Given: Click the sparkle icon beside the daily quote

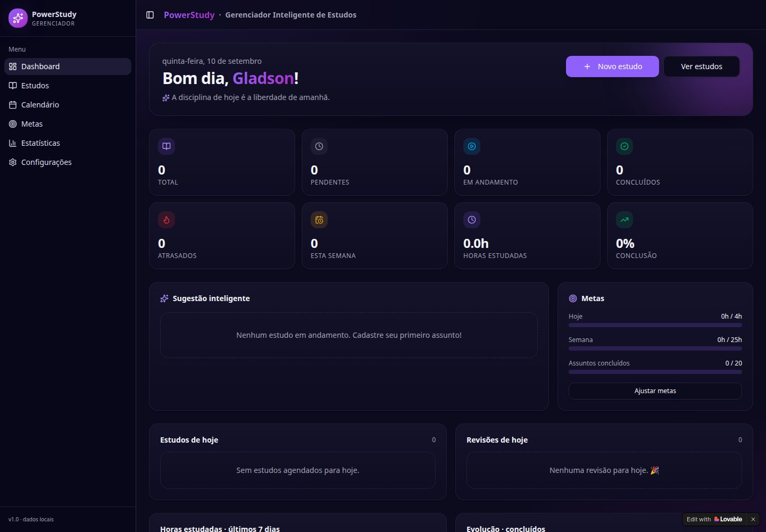Looking at the screenshot, I should [166, 98].
